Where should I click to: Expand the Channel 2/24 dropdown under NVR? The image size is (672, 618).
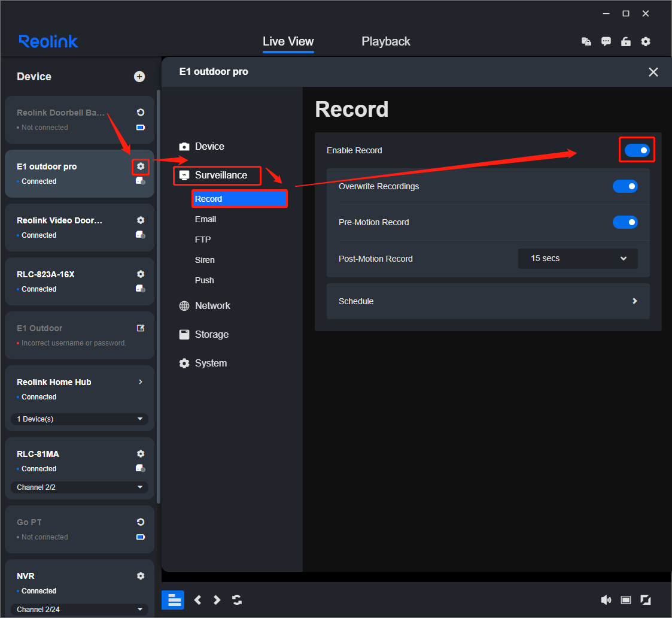pos(79,609)
